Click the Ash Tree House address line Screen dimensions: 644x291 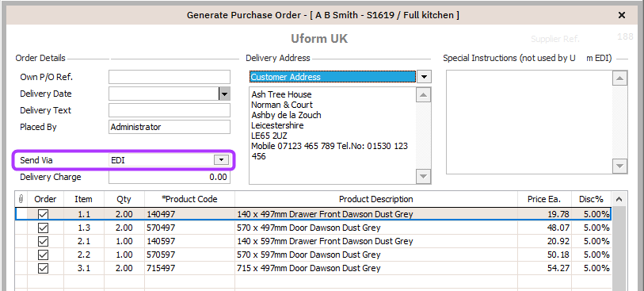point(282,94)
